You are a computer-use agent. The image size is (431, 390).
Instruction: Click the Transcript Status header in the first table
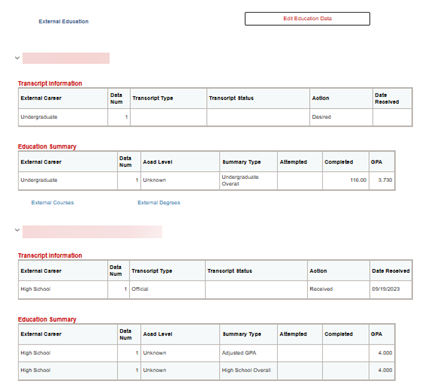231,98
